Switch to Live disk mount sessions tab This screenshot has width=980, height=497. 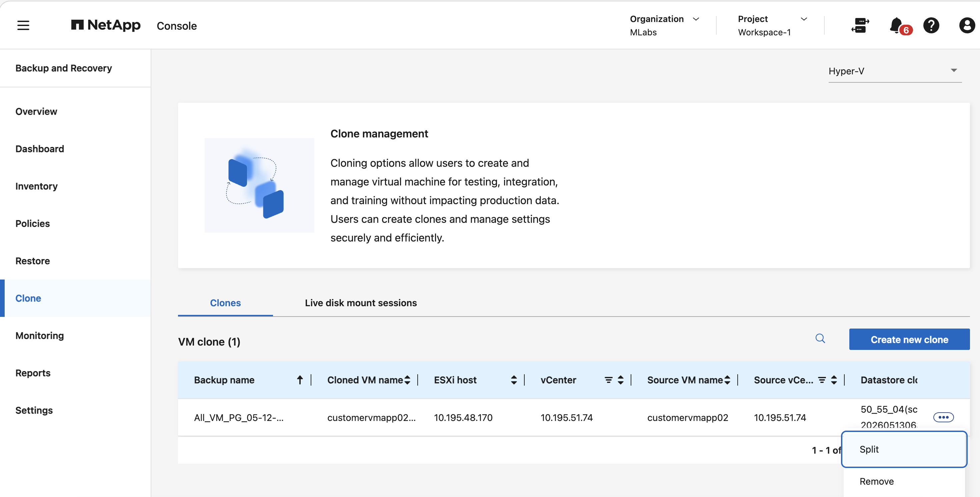coord(361,303)
